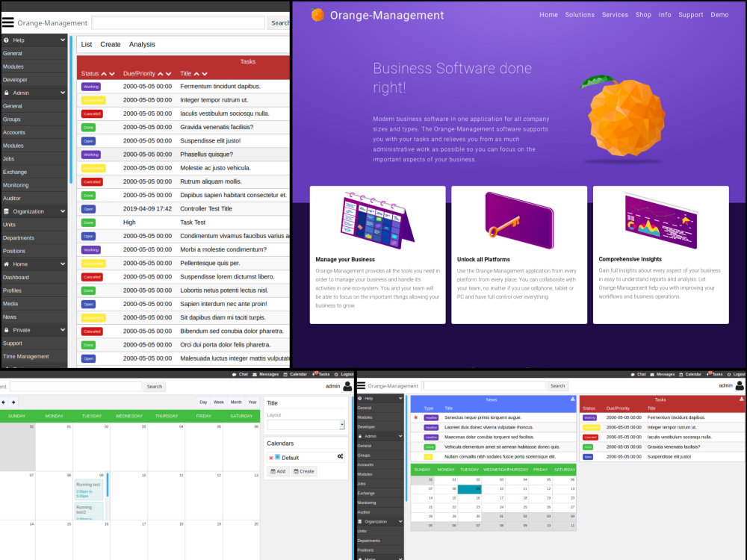Focus the search field in the dashboard window
The image size is (747, 560).
pyautogui.click(x=484, y=386)
